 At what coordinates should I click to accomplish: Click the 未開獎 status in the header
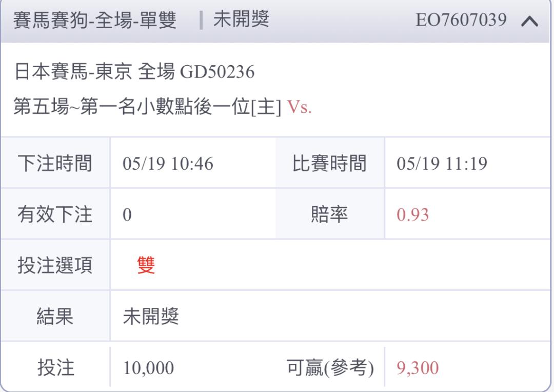click(241, 19)
